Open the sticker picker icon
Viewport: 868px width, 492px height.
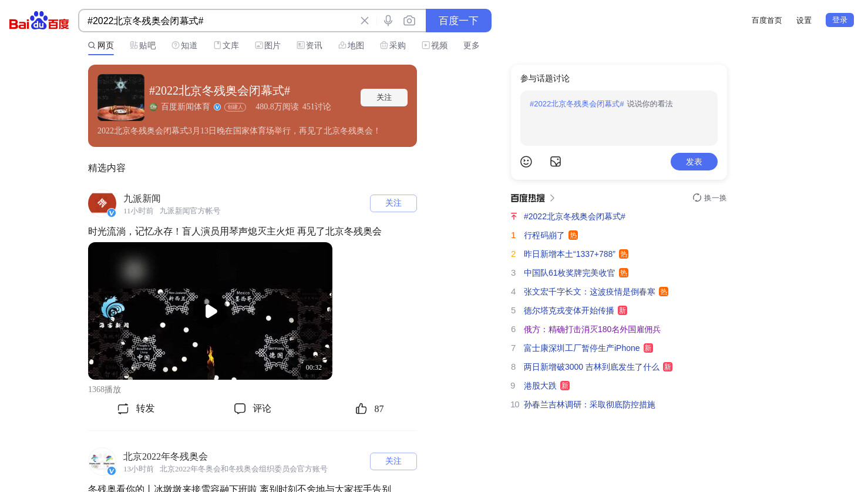tap(556, 162)
